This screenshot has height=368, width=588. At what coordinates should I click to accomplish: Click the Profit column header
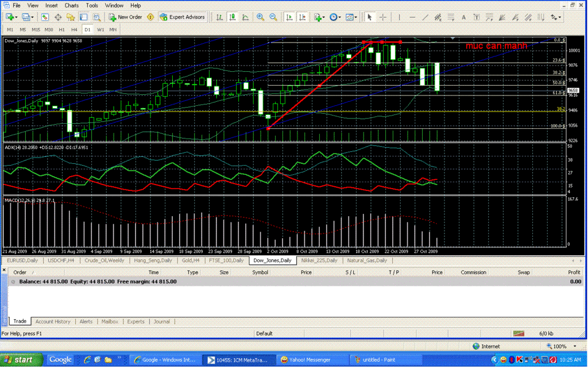pyautogui.click(x=574, y=272)
